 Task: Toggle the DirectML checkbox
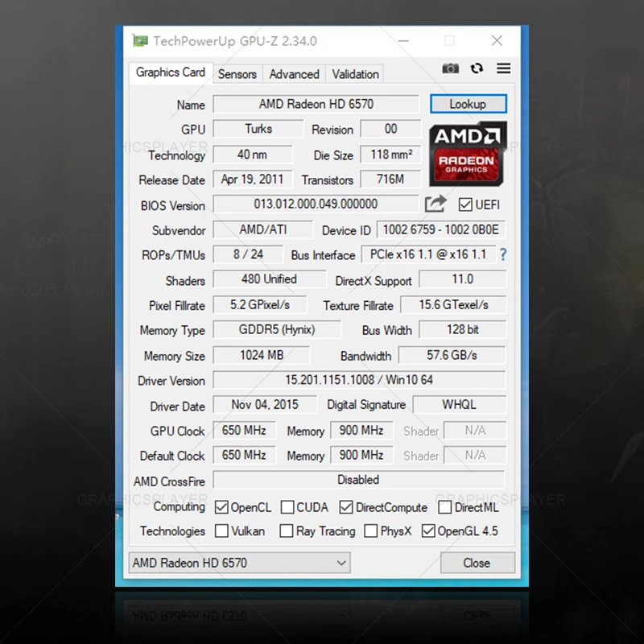445,507
